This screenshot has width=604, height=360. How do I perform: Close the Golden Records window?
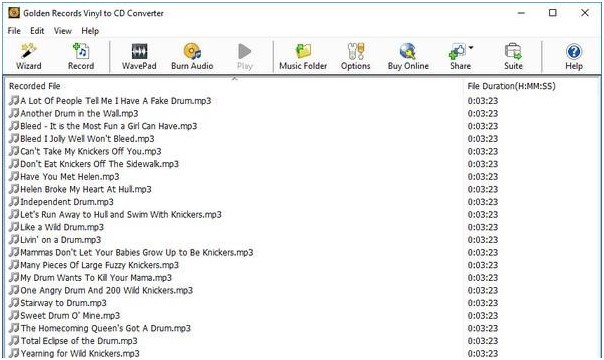[585, 13]
